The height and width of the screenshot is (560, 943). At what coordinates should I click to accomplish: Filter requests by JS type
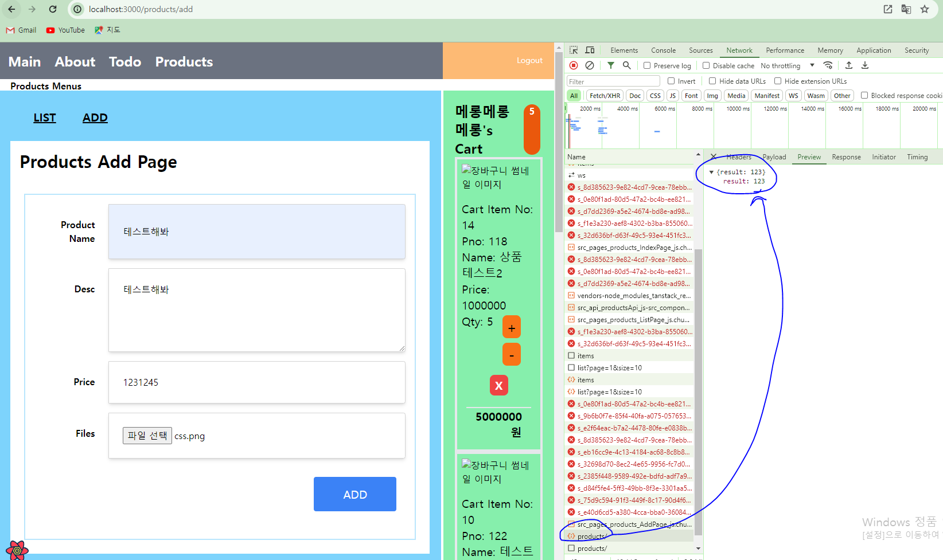(672, 96)
